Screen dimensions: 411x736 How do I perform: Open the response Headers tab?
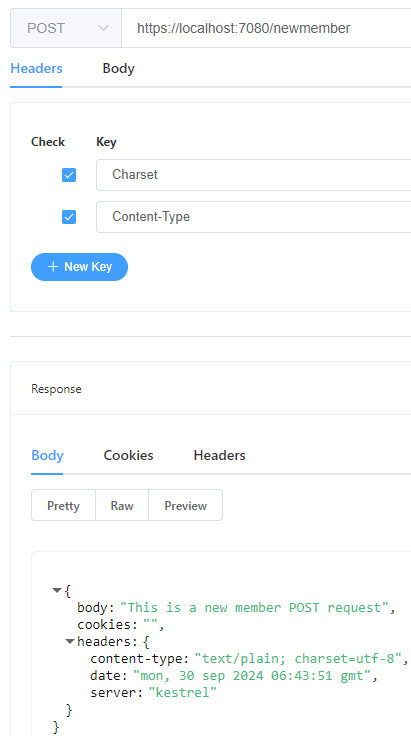220,455
